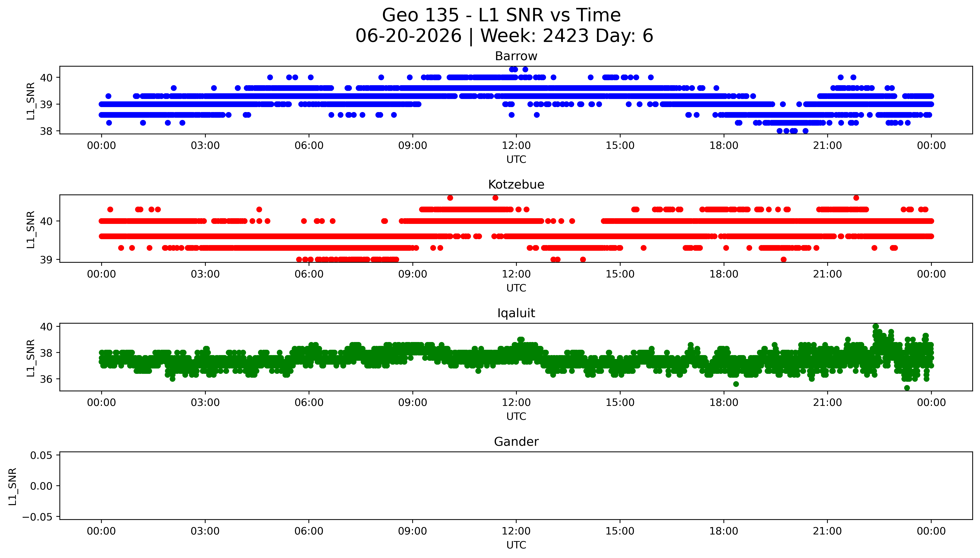Click the lowest green Iqaluit point near 23:00
980x558 pixels.
[x=907, y=388]
